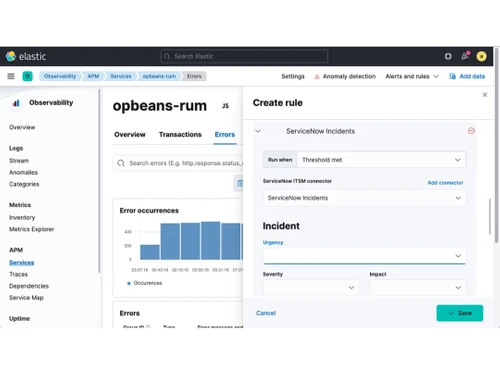
Task: Click the APM breadcrumb
Action: click(93, 76)
